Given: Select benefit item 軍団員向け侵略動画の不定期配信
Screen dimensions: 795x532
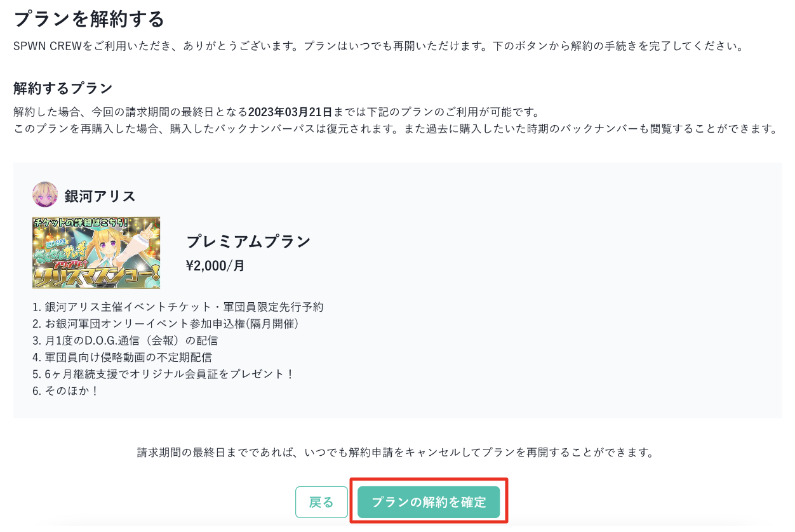Looking at the screenshot, I should pyautogui.click(x=122, y=357).
